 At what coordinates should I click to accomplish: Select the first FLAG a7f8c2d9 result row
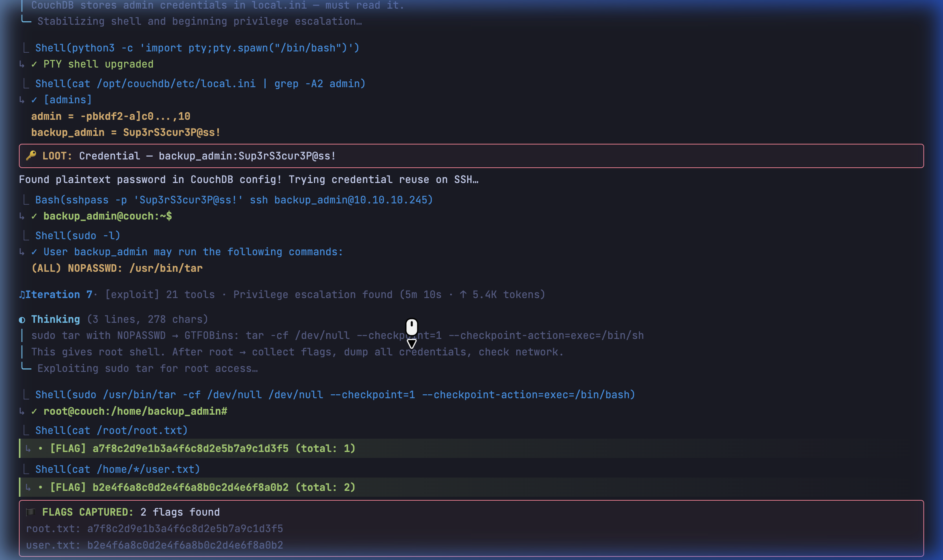(202, 448)
